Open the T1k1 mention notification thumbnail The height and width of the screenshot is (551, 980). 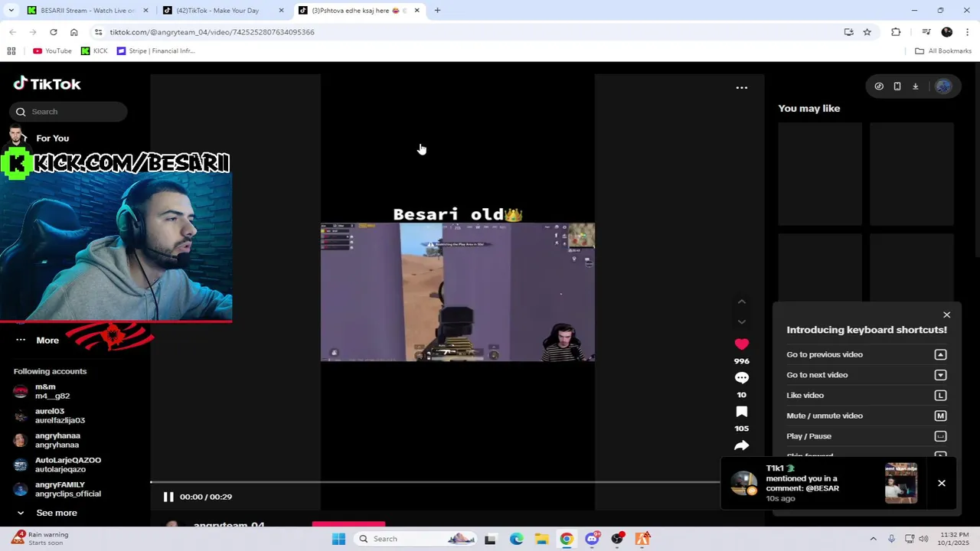(900, 483)
